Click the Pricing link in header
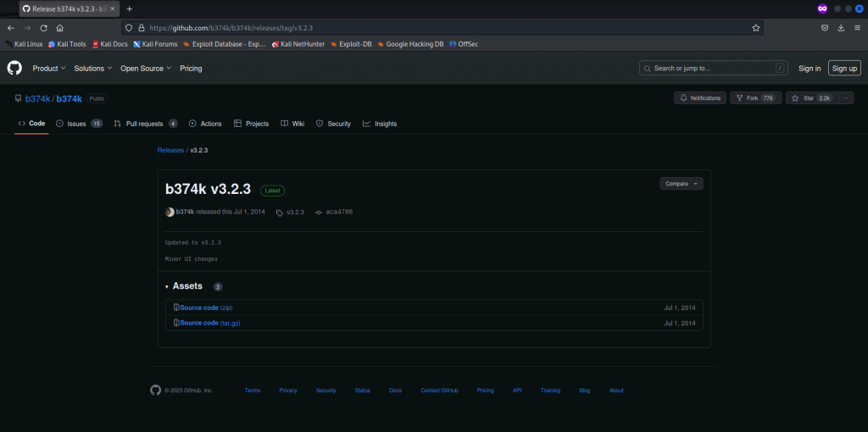868x432 pixels. pyautogui.click(x=191, y=69)
